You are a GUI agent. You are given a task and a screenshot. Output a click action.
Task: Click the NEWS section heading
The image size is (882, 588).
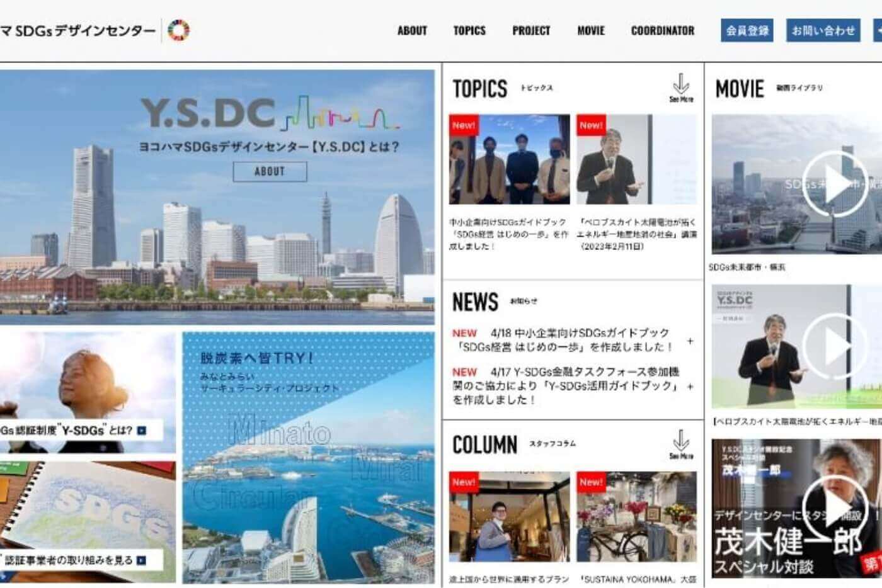click(475, 302)
